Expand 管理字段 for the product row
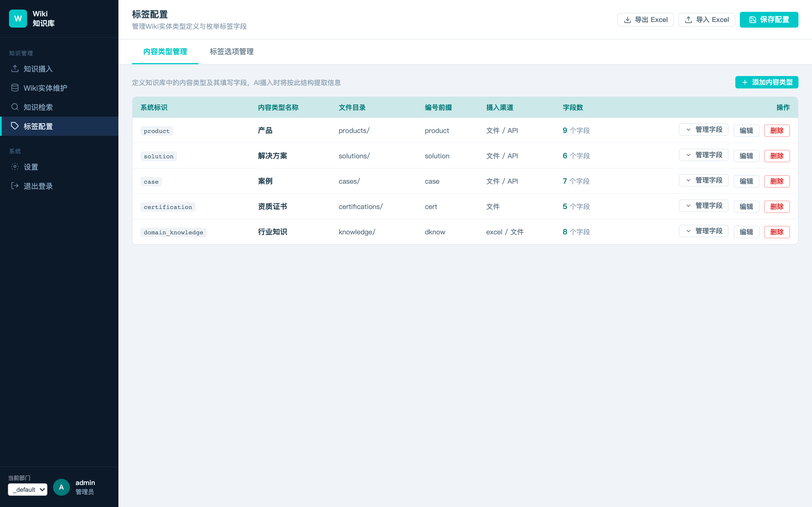Screen dimensions: 812x507 704,130
